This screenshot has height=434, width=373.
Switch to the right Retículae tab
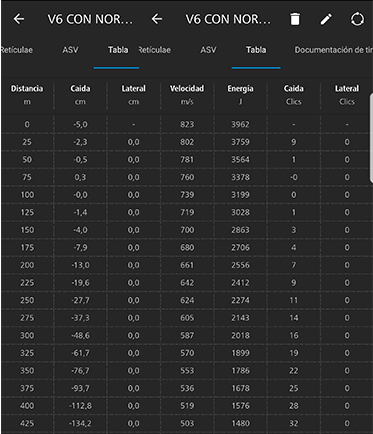tap(155, 50)
